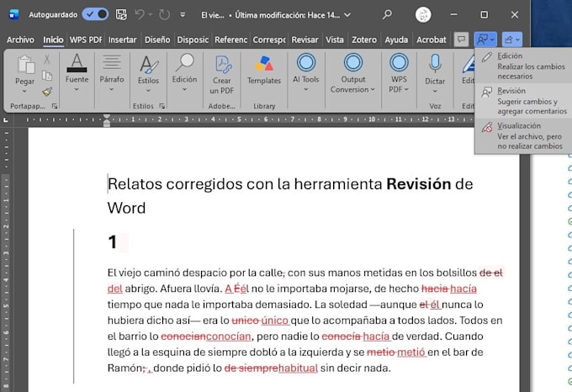Open the comments pane button
Viewport: 572px width, 392px height.
click(462, 40)
